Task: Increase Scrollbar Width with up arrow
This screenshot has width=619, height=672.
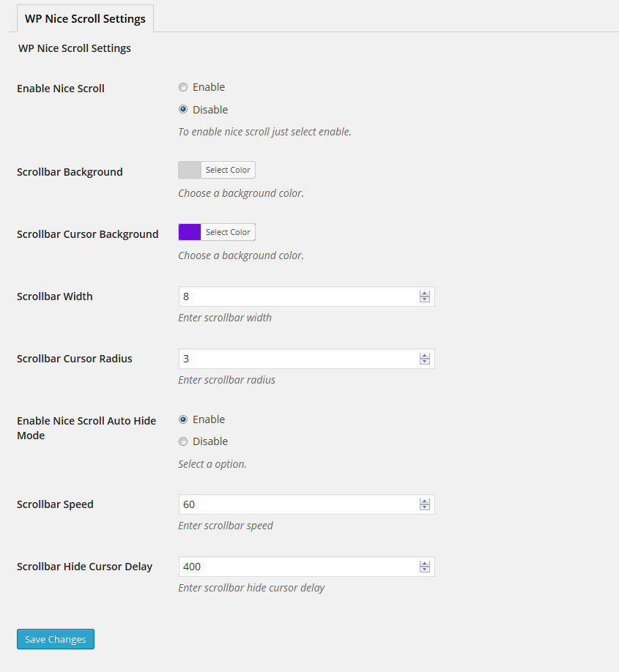Action: pyautogui.click(x=425, y=294)
